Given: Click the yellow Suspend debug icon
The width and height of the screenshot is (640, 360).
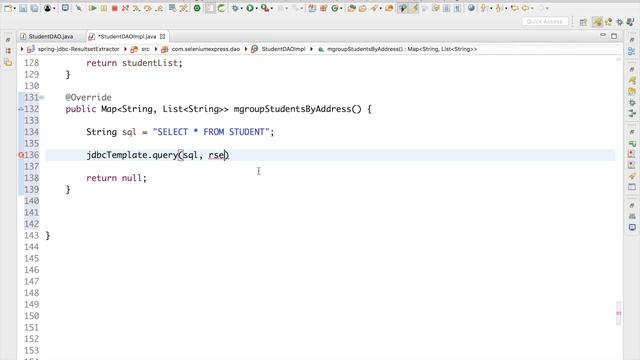Looking at the screenshot, I should pos(104,8).
